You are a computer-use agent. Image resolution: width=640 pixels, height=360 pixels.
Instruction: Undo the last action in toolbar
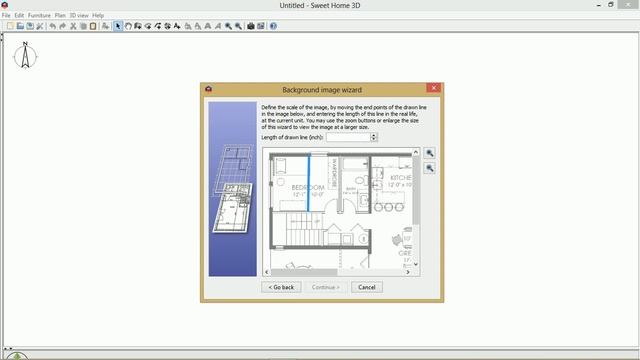[x=53, y=26]
